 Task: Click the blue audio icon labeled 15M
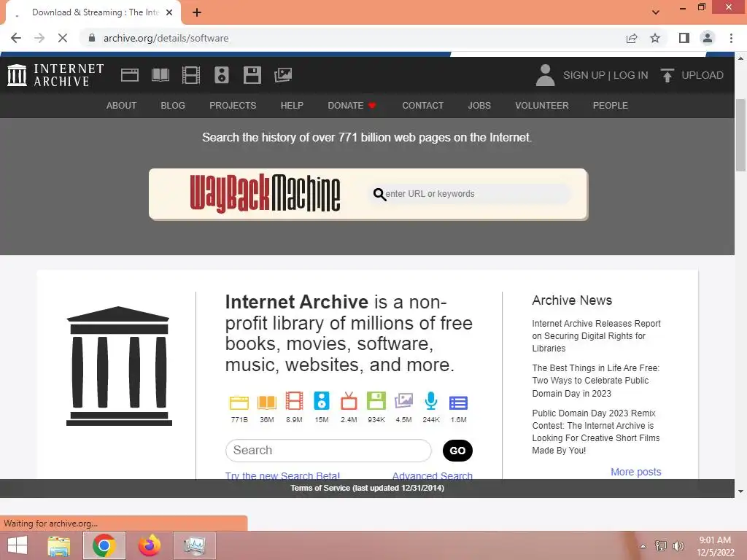pyautogui.click(x=322, y=401)
